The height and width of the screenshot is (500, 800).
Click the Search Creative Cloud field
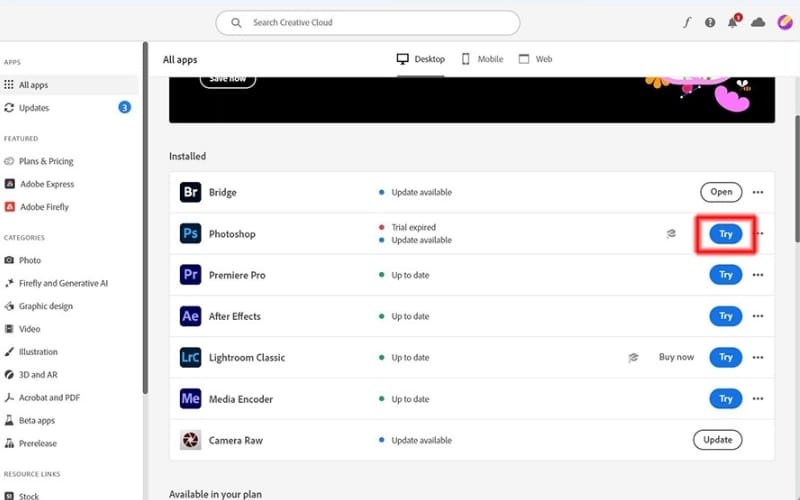click(x=367, y=22)
